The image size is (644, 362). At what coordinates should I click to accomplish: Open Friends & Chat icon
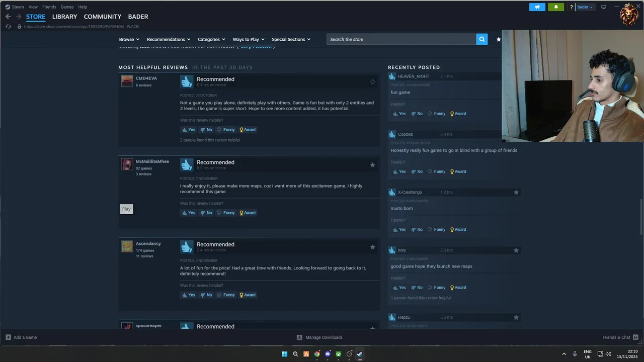pyautogui.click(x=636, y=337)
